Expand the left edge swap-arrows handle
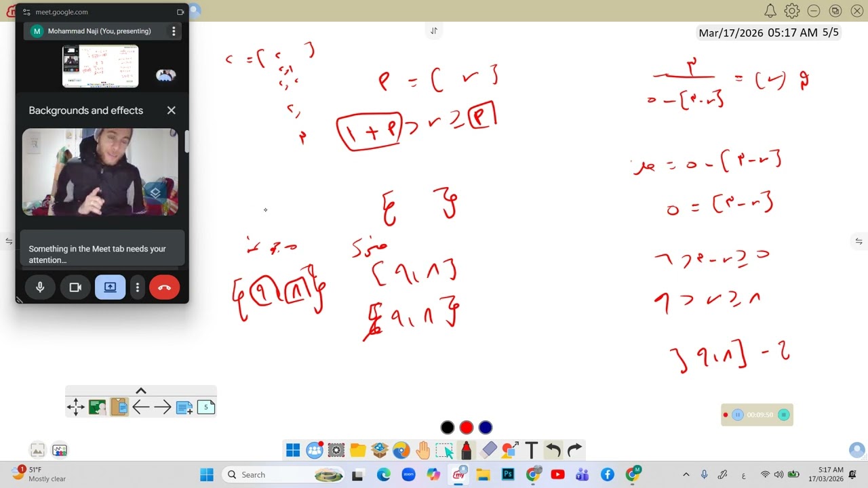This screenshot has height=488, width=868. (x=9, y=241)
